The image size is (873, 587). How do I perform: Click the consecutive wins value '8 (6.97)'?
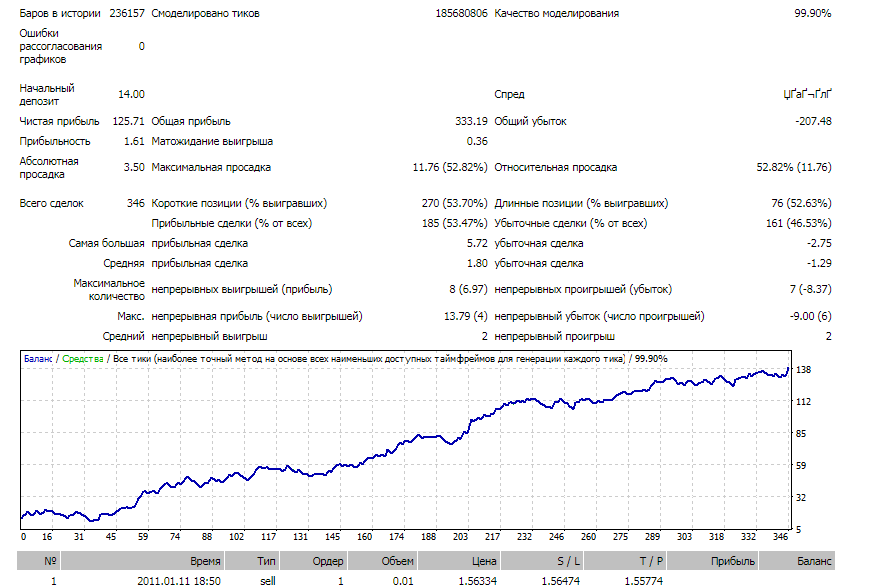click(468, 289)
